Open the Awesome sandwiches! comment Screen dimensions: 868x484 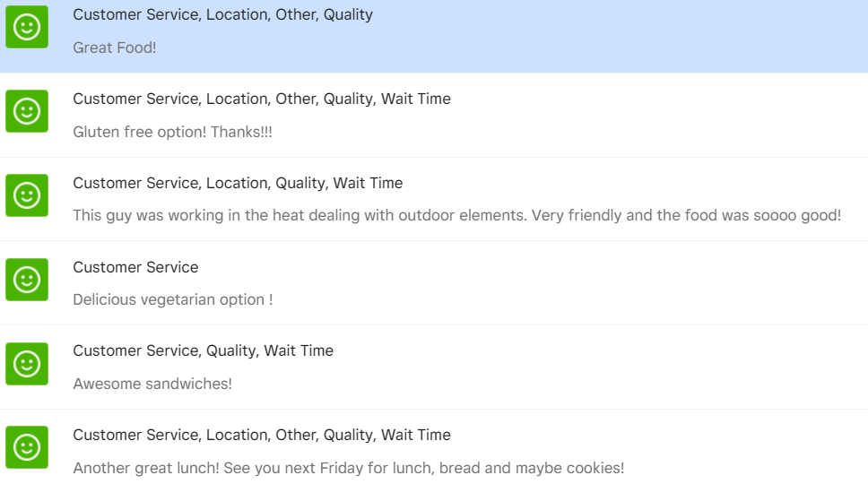[x=152, y=384]
